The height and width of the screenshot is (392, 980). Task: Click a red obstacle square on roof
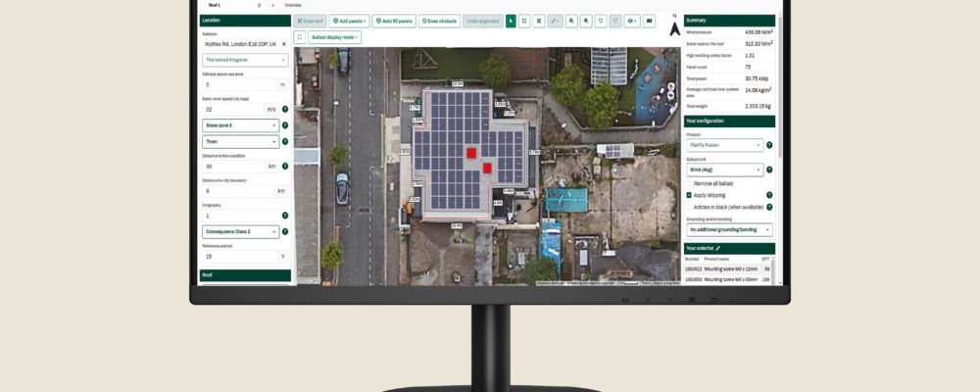tap(471, 153)
